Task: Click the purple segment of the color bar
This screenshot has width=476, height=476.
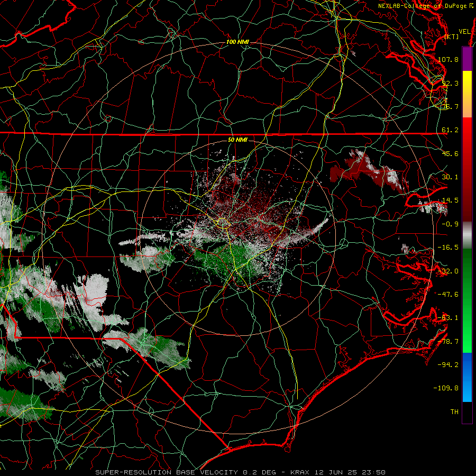Action: click(x=467, y=59)
